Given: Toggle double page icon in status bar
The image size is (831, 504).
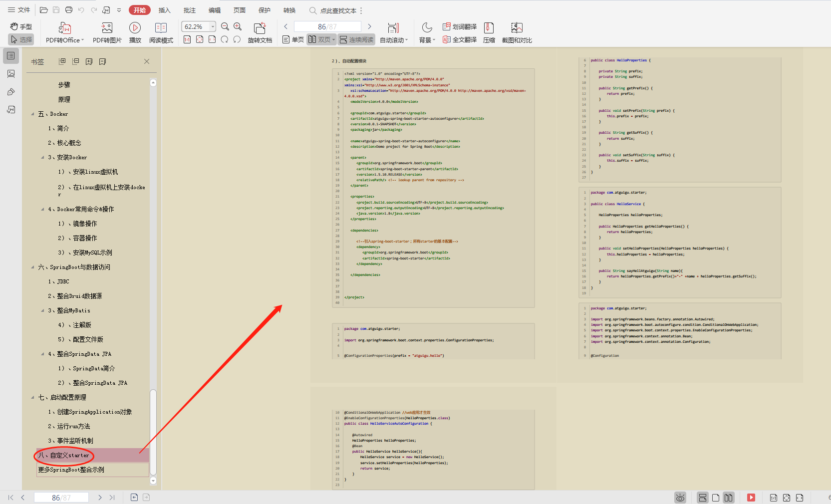Looking at the screenshot, I should pyautogui.click(x=729, y=498).
